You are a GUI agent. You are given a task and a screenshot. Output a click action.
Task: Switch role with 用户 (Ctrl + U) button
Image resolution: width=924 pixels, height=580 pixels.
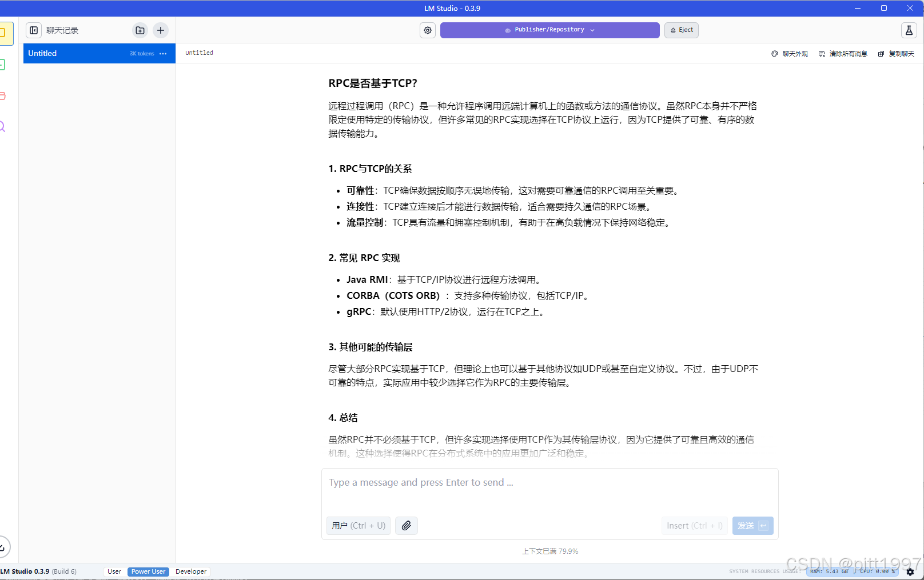tap(359, 526)
